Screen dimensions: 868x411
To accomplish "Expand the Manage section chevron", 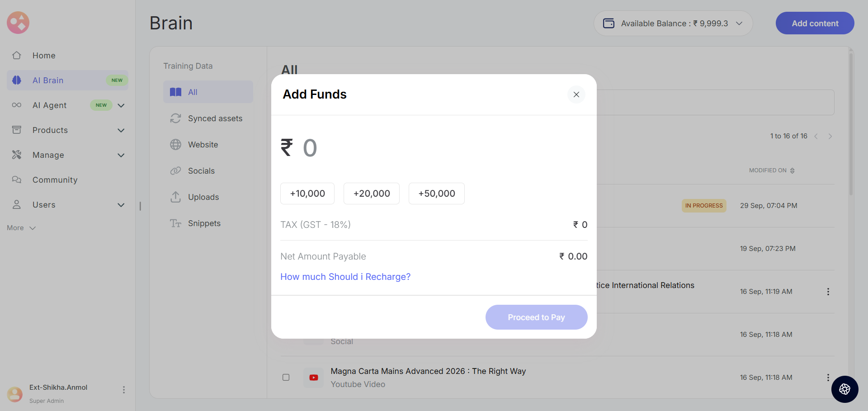I will [121, 155].
